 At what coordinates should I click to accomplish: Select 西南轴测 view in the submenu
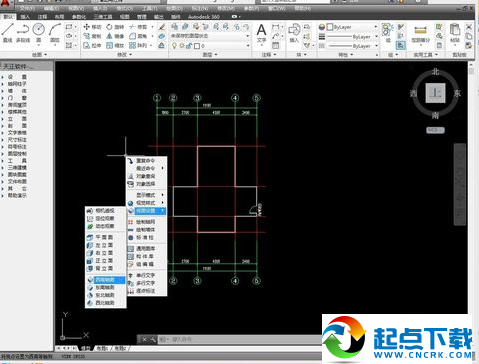pos(106,280)
